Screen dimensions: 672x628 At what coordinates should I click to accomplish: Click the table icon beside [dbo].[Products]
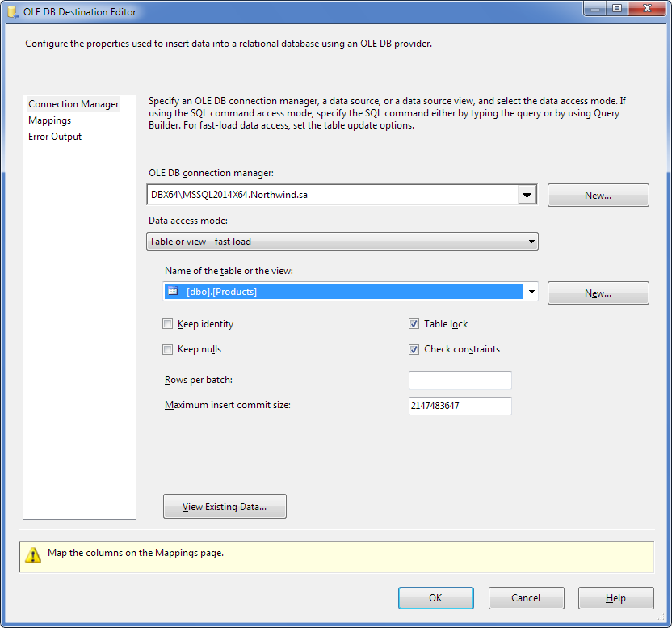(x=172, y=292)
